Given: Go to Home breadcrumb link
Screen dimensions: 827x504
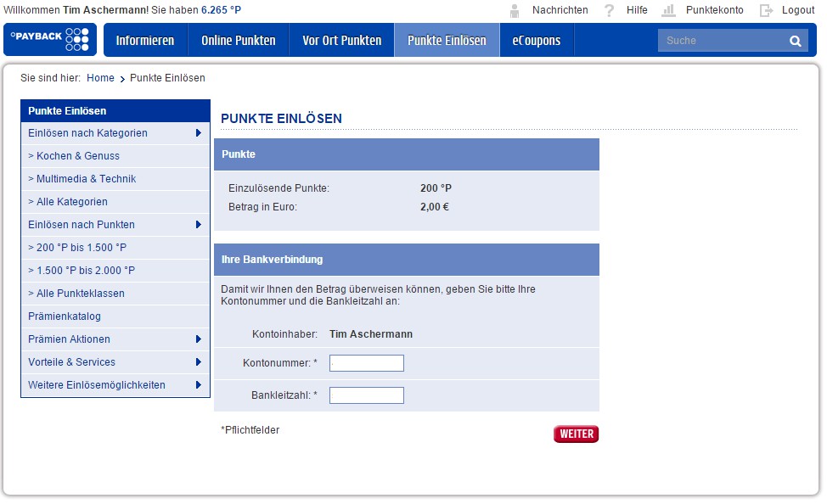Looking at the screenshot, I should [100, 78].
